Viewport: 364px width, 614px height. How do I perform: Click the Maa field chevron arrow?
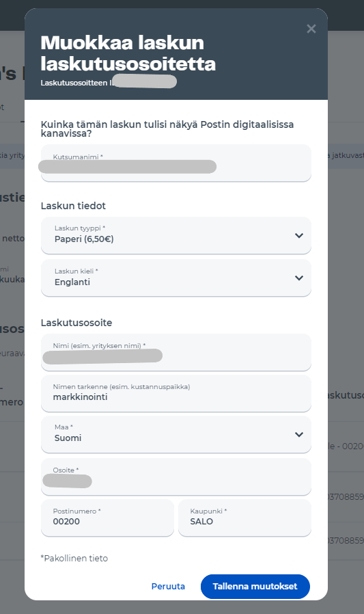pos(299,434)
